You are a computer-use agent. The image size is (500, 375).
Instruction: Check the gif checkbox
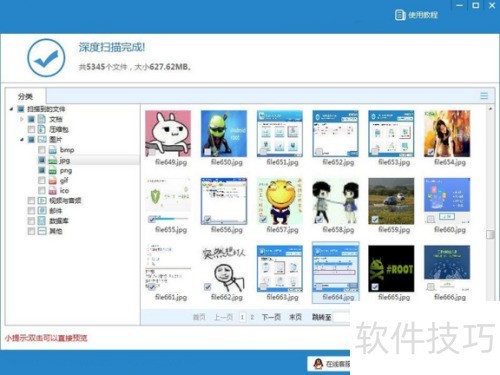[42, 181]
